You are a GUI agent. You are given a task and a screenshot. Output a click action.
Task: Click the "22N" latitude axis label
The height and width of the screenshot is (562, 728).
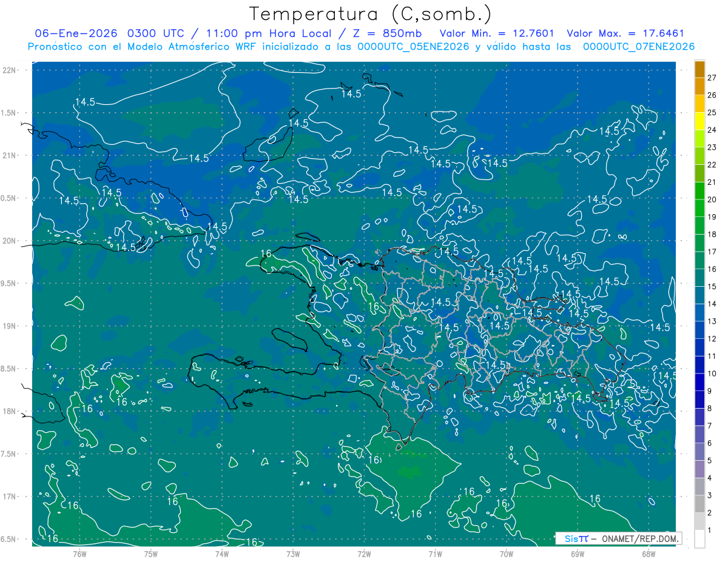pyautogui.click(x=10, y=70)
